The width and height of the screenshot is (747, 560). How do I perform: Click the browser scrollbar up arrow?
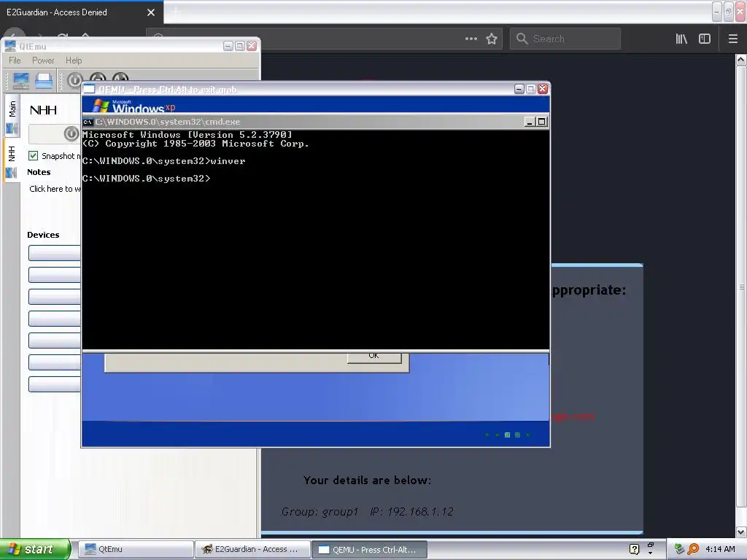pyautogui.click(x=741, y=60)
